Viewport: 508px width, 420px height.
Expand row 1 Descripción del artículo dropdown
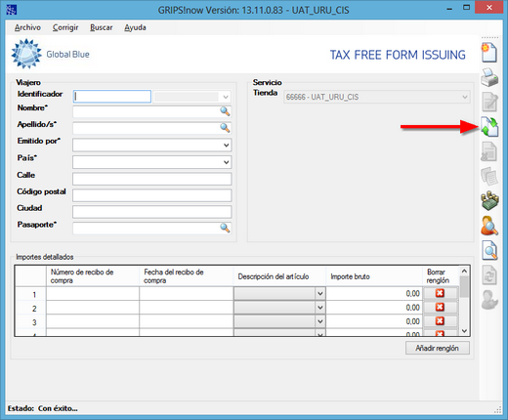coord(320,294)
